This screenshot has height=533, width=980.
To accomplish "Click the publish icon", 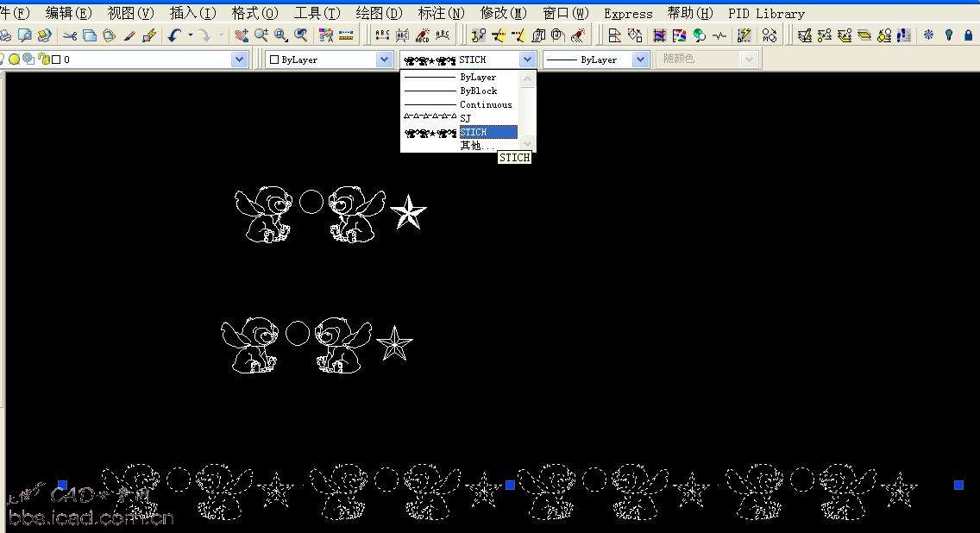I will [x=44, y=35].
